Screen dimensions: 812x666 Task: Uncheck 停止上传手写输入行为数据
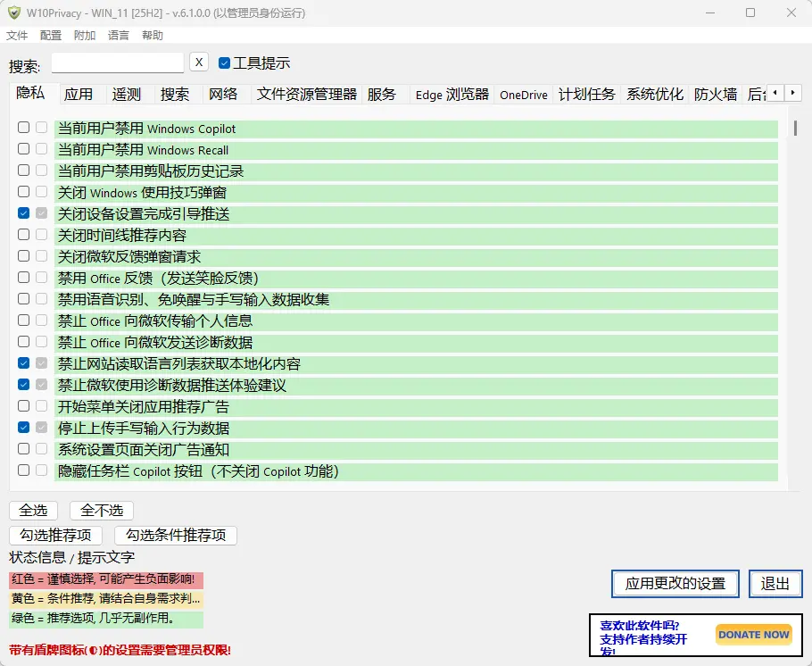(x=23, y=427)
